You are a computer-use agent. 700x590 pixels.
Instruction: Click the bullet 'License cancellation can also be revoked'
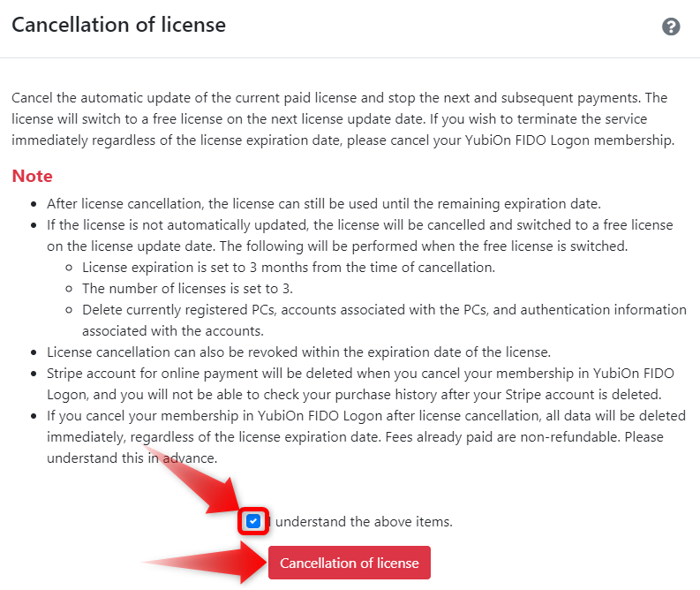point(298,352)
